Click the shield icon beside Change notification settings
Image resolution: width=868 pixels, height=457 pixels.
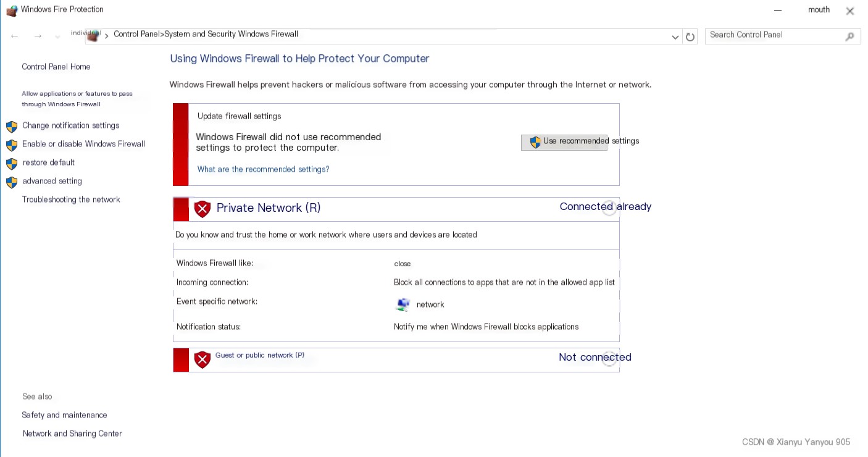(x=12, y=127)
